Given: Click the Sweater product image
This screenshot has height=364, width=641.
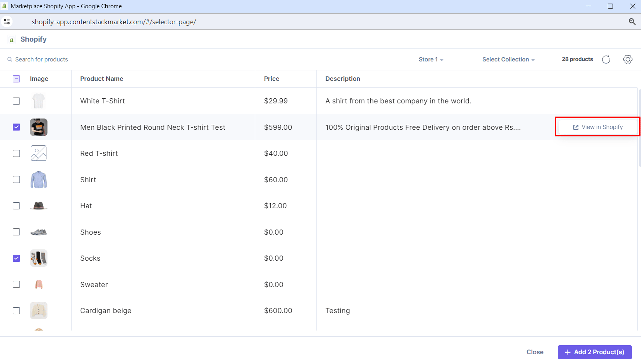Looking at the screenshot, I should click(39, 284).
